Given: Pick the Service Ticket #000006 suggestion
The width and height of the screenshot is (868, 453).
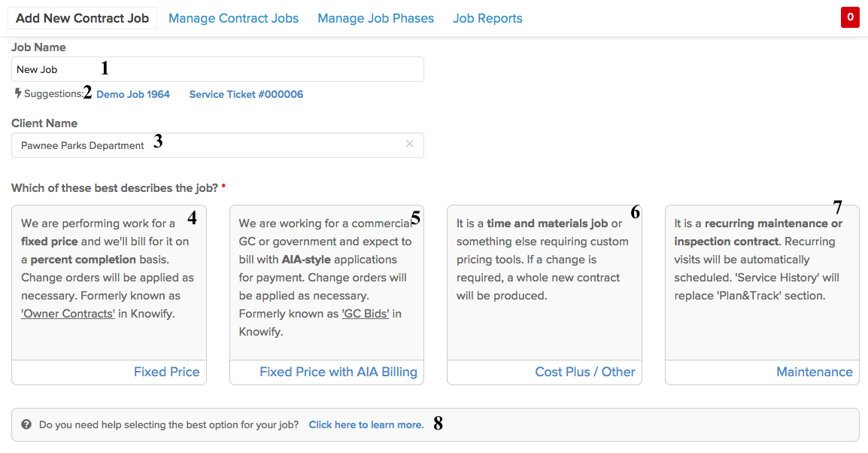Looking at the screenshot, I should coord(247,94).
